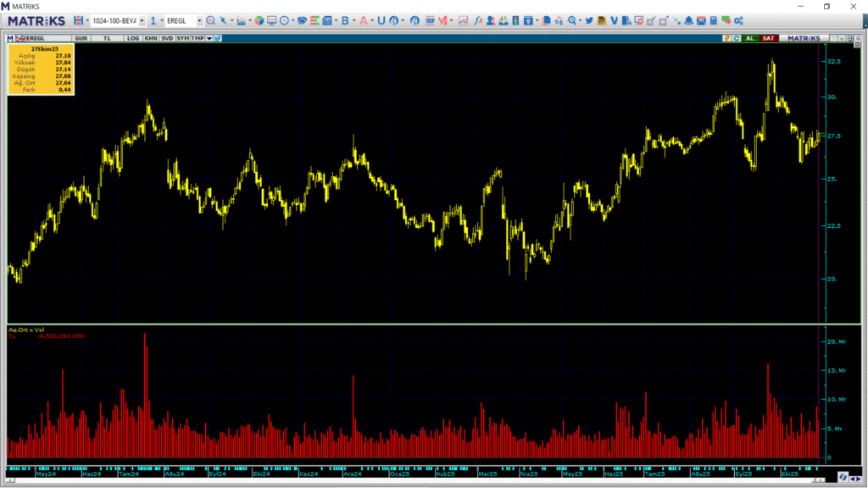
Task: Expand dropdown arrow beside bar chart icon
Action: pyautogui.click(x=250, y=20)
